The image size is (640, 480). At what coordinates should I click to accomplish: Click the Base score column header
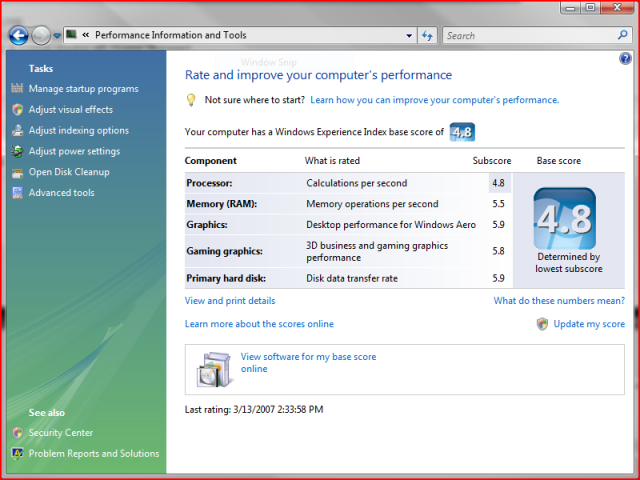tap(559, 161)
